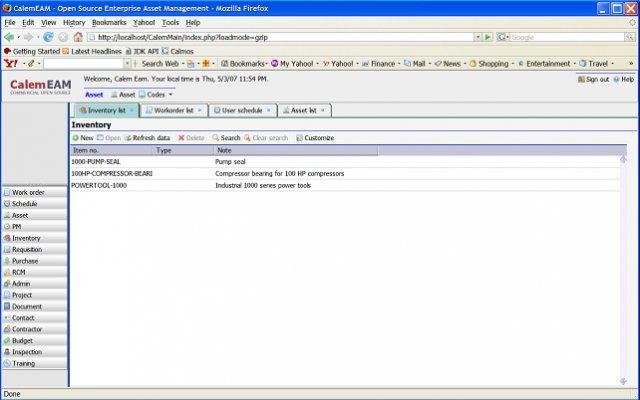The image size is (640, 400).
Task: Open the Inventory list tab dropdown arrow
Action: [131, 111]
